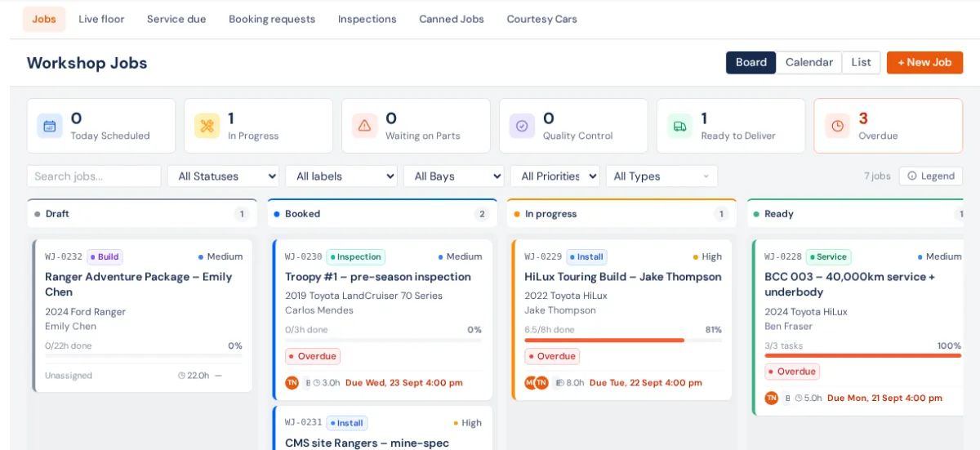Open the All Priorities filter dropdown
The width and height of the screenshot is (980, 450).
(555, 176)
